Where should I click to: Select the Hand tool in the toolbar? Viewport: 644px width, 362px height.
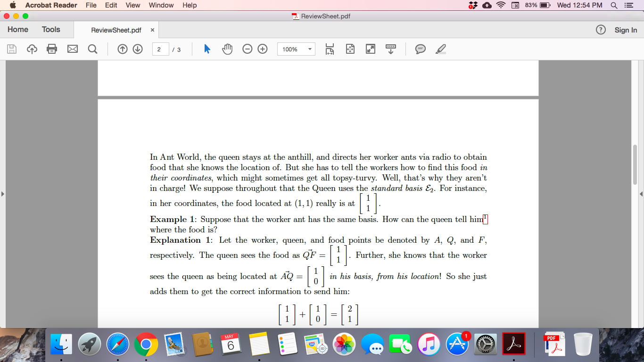pyautogui.click(x=227, y=49)
